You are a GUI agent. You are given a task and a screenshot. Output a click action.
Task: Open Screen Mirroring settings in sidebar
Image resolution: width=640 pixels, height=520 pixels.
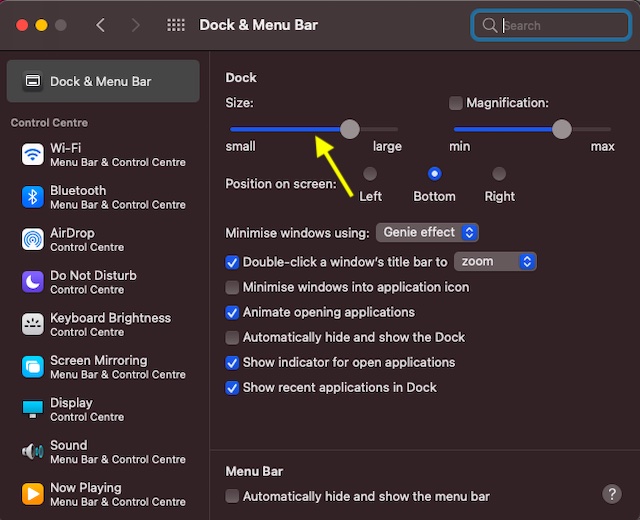[104, 367]
